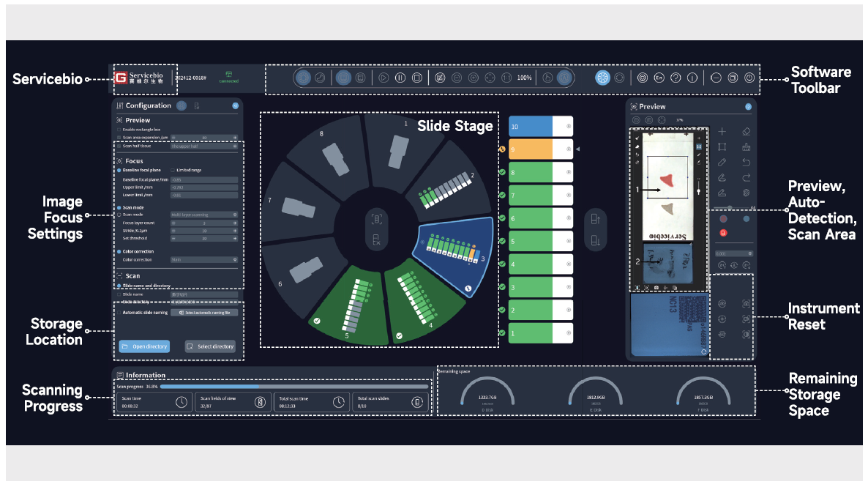The image size is (868, 487).
Task: Click the Baseline focal plane input field
Action: tap(203, 179)
